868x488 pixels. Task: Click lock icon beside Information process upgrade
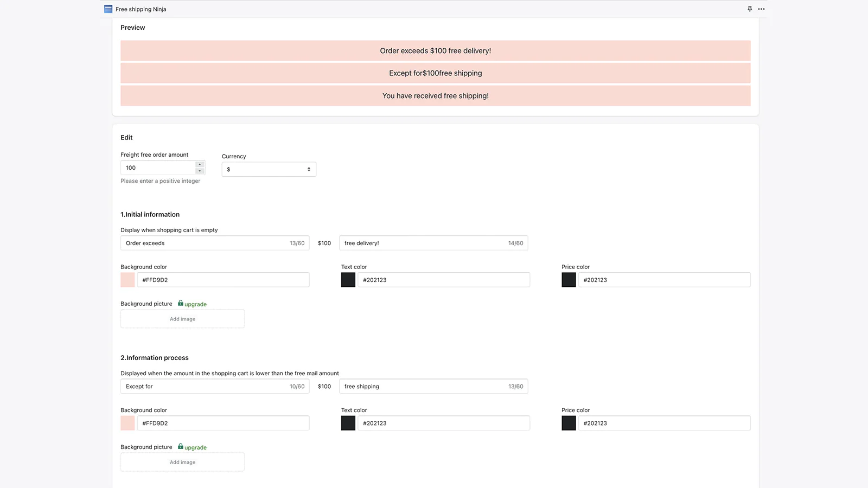click(x=181, y=446)
